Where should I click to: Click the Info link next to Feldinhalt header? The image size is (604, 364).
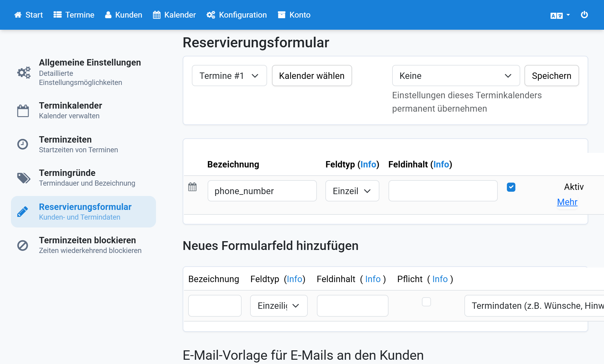pyautogui.click(x=441, y=164)
